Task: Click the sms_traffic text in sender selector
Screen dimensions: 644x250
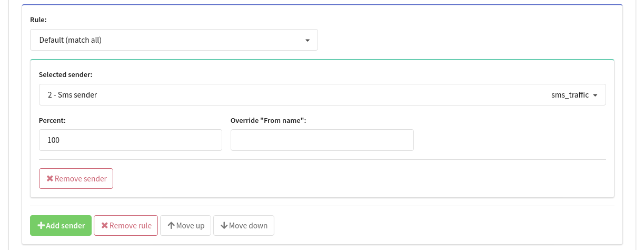Action: (570, 95)
